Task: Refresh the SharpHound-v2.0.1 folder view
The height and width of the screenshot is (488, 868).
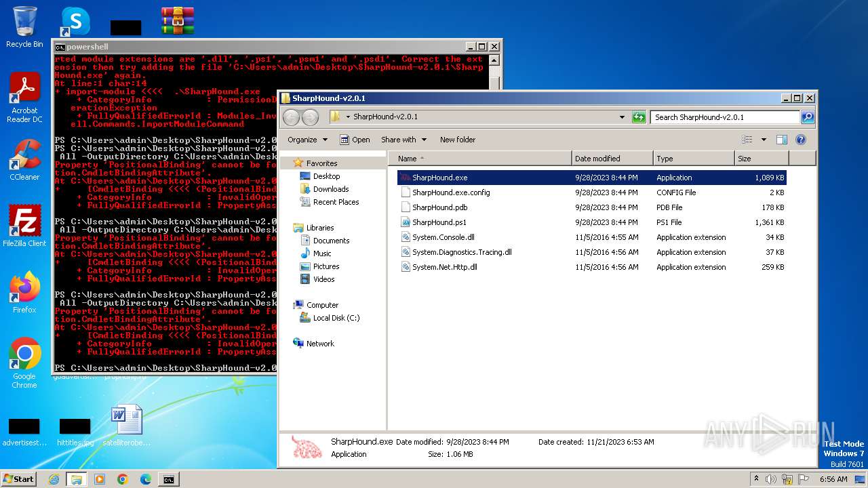Action: point(639,117)
